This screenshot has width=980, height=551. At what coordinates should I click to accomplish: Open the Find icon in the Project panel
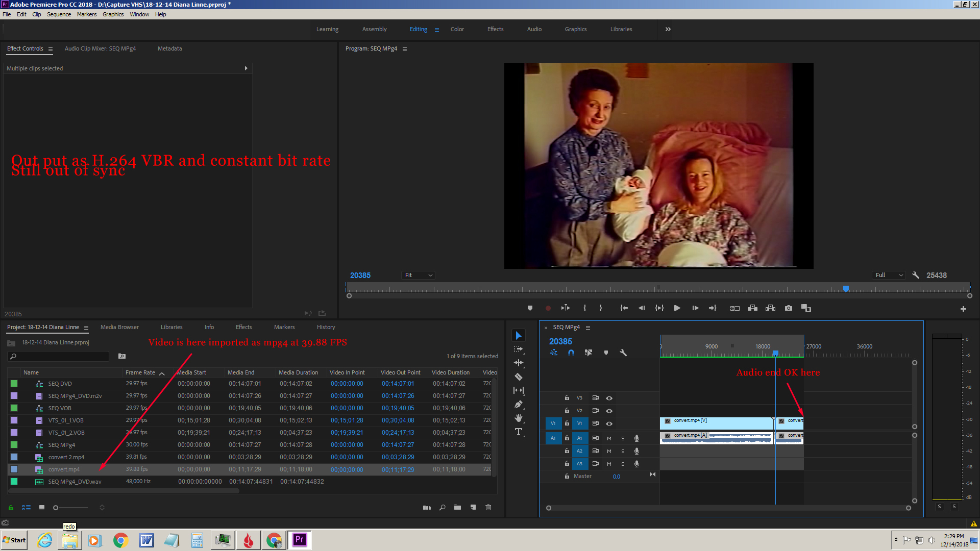(442, 508)
